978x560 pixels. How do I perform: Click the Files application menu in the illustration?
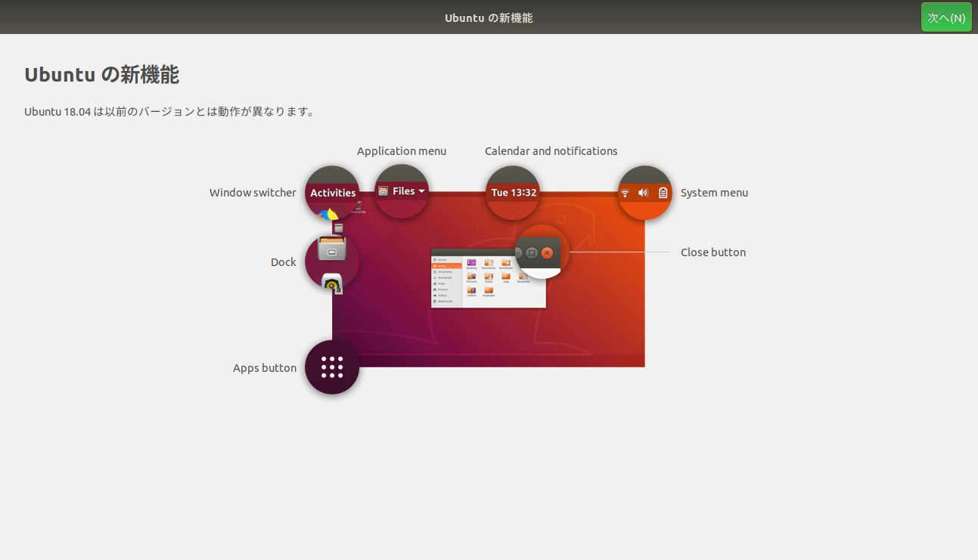(402, 191)
